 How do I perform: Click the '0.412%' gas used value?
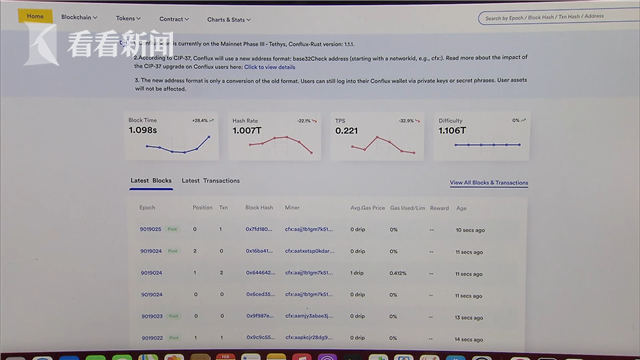[x=398, y=273]
